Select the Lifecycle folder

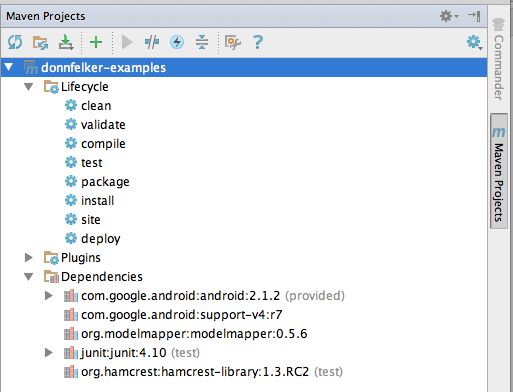[x=85, y=87]
